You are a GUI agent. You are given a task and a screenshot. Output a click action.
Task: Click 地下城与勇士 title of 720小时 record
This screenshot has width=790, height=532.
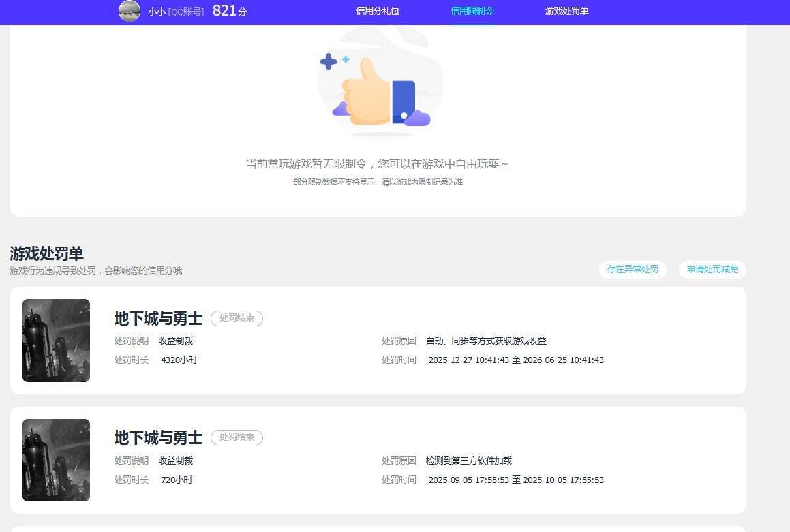click(x=158, y=437)
